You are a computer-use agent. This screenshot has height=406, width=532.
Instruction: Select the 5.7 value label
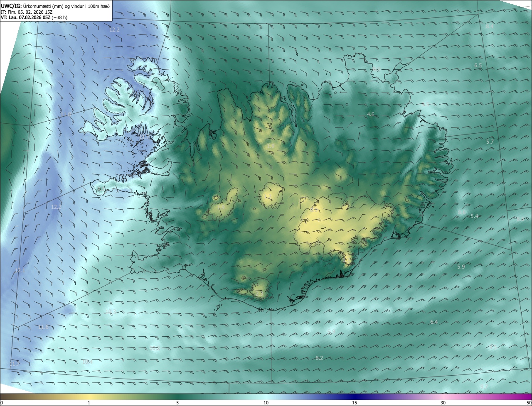pyautogui.click(x=490, y=142)
